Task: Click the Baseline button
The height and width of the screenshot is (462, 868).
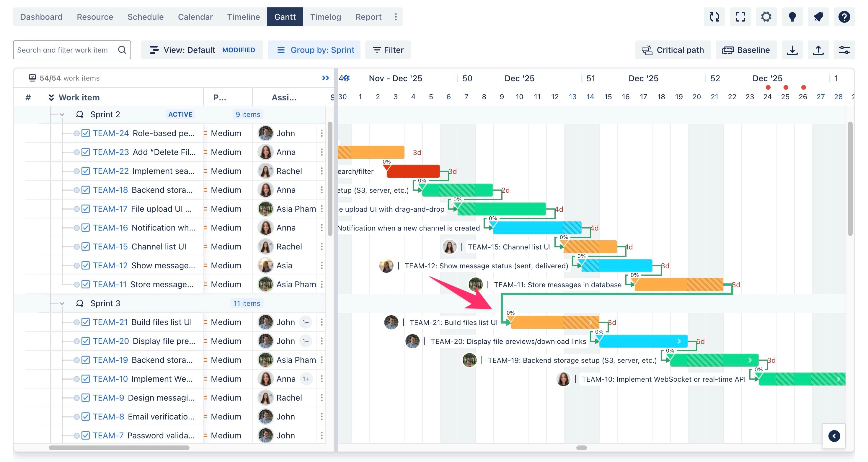Action: 746,50
